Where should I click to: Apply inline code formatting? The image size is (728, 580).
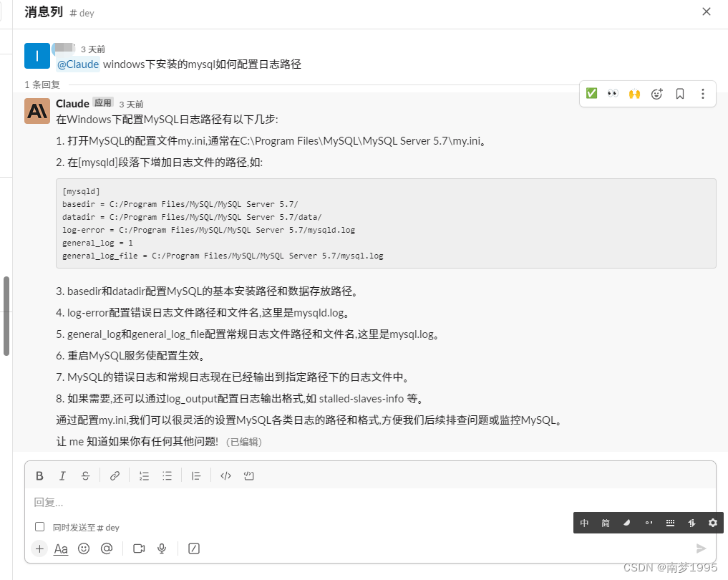pyautogui.click(x=225, y=475)
